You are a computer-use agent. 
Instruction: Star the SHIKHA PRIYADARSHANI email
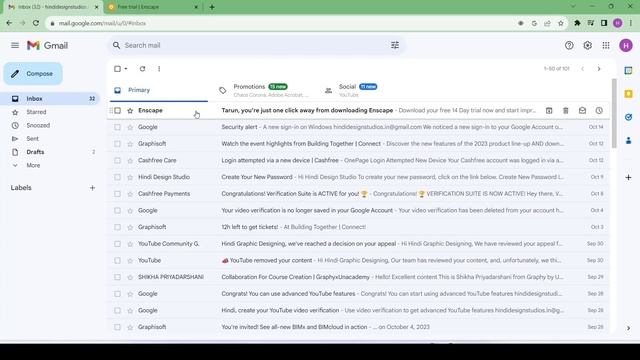130,277
